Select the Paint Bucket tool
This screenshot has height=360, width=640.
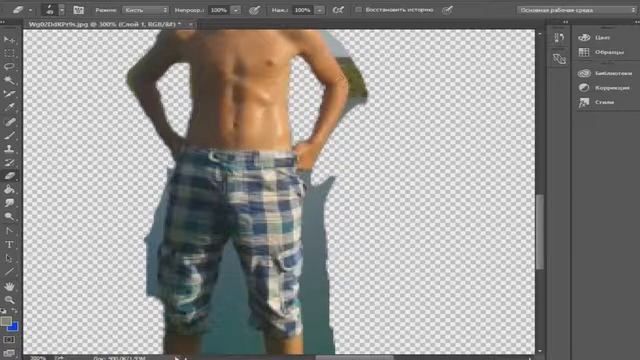9,189
